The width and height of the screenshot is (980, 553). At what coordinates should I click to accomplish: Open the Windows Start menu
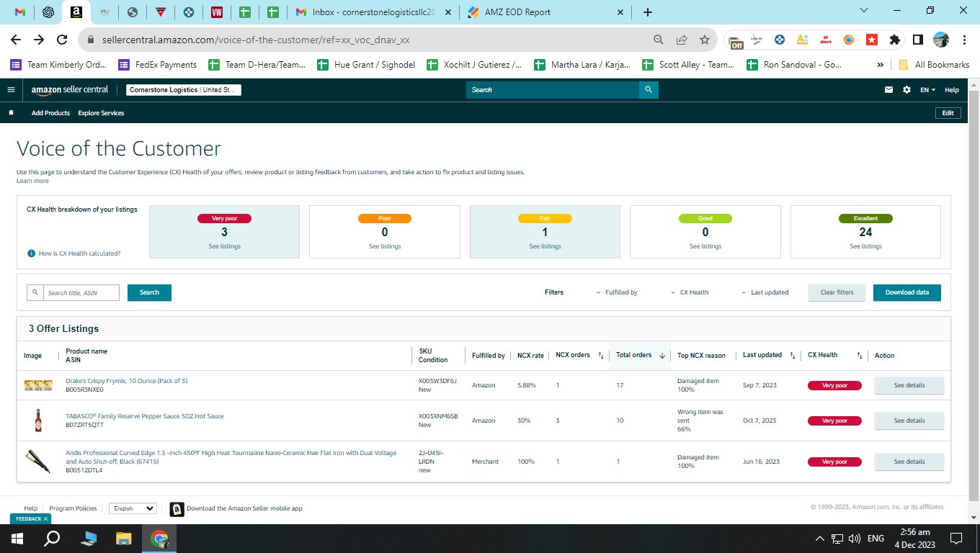pyautogui.click(x=17, y=539)
